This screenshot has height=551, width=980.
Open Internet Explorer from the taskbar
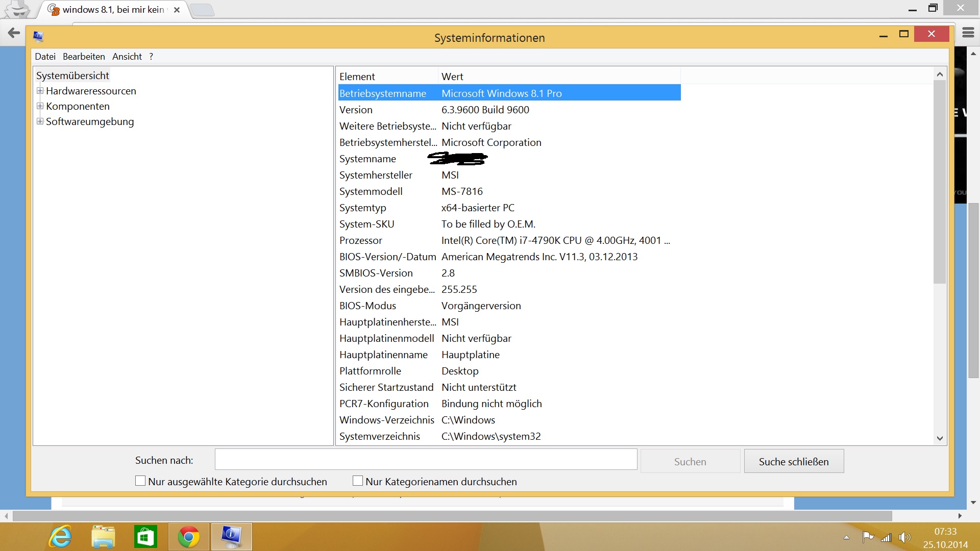60,537
